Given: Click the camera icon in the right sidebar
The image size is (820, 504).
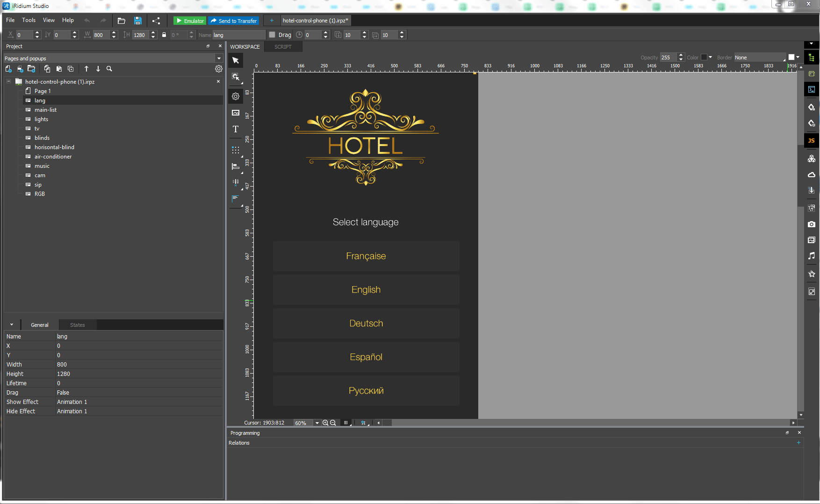Looking at the screenshot, I should 811,224.
